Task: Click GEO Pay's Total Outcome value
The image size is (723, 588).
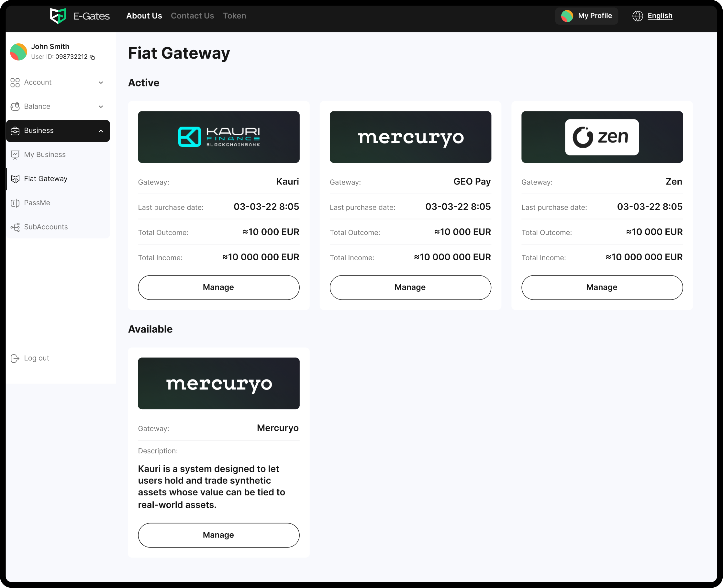Action: 463,232
